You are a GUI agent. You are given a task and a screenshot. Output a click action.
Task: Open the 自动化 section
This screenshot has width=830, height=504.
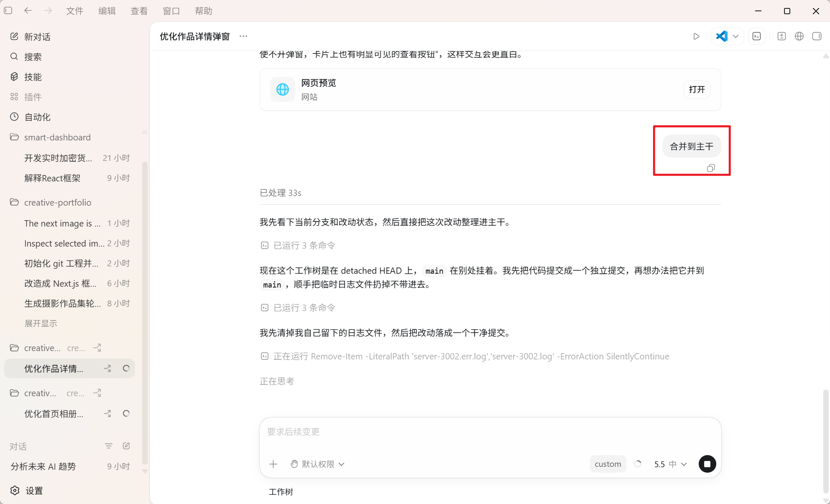point(70,117)
